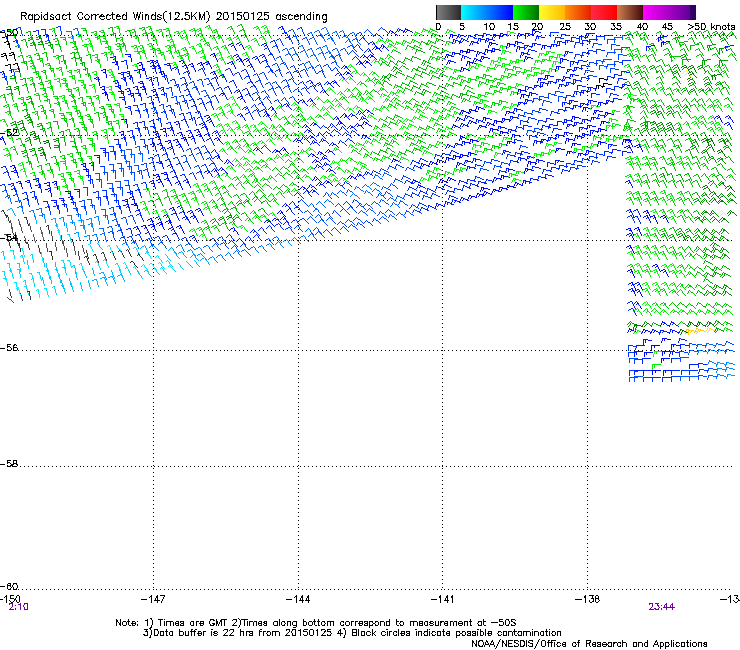Screen dimensions: 740x650
Task: Click the latitude label '-54'
Action: pyautogui.click(x=9, y=237)
